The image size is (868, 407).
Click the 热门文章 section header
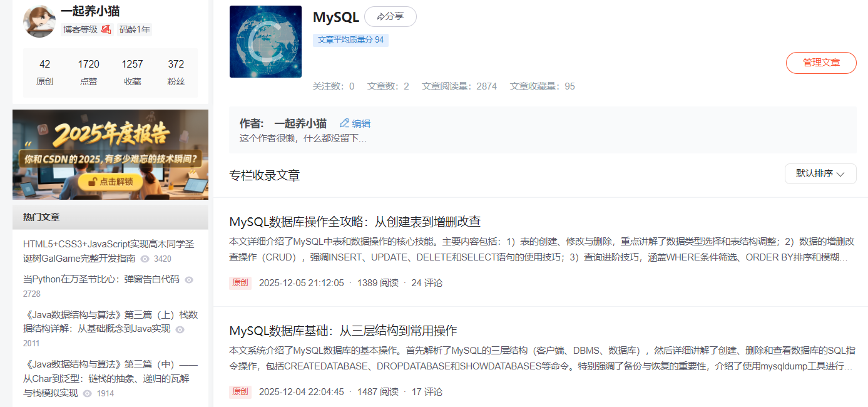[x=110, y=217]
